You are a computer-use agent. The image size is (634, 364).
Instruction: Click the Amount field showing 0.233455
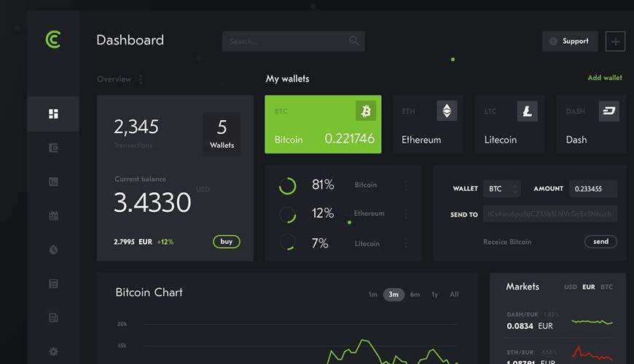pos(593,189)
